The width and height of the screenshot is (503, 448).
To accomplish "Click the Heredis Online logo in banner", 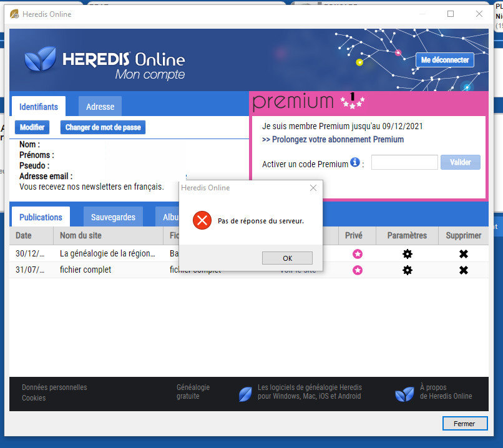I will tap(105, 63).
